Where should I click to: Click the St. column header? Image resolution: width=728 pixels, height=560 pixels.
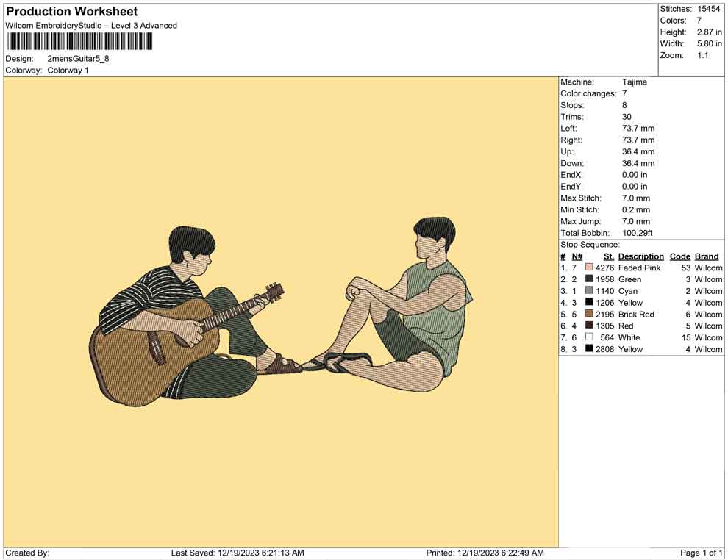click(x=609, y=256)
